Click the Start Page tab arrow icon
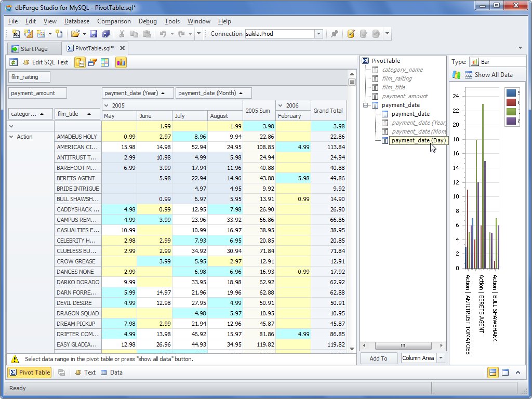 click(x=15, y=49)
